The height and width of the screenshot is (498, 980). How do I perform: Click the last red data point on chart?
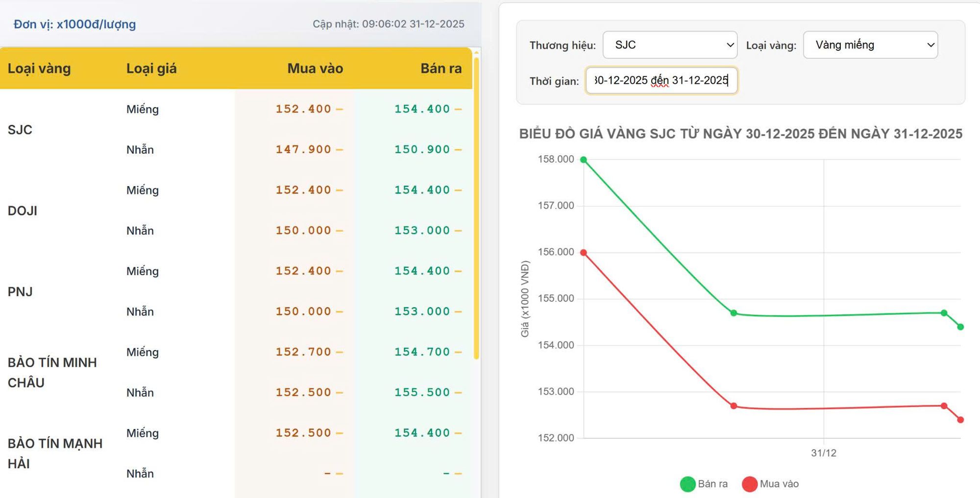tap(960, 420)
